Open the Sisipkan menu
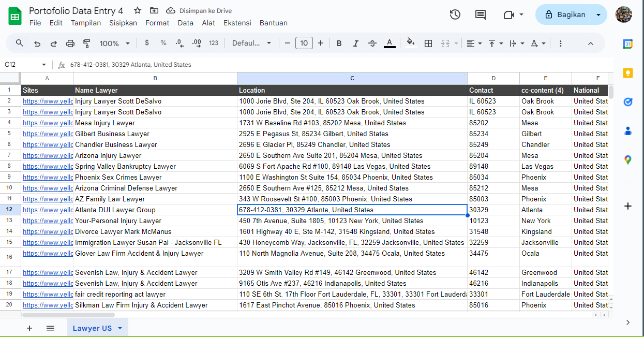This screenshot has width=644, height=337. click(123, 23)
